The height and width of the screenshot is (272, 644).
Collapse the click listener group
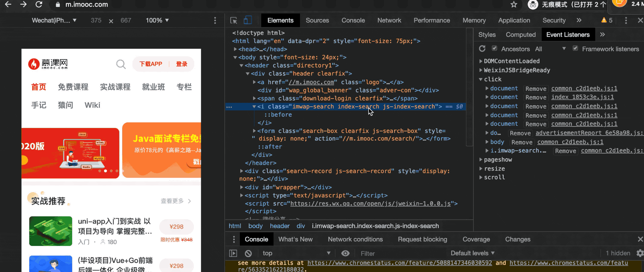[481, 79]
